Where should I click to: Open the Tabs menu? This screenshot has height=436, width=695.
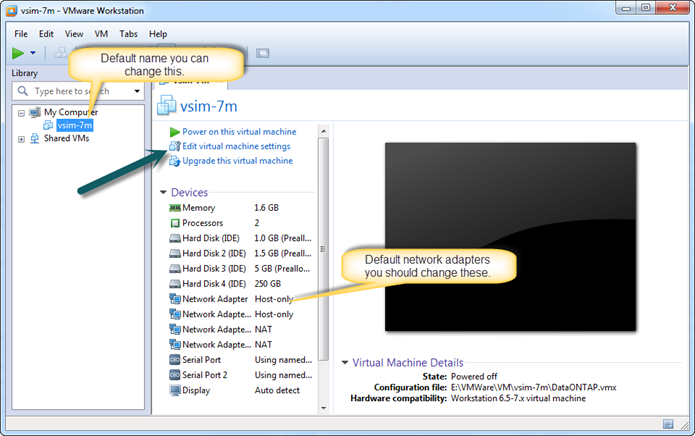[128, 34]
